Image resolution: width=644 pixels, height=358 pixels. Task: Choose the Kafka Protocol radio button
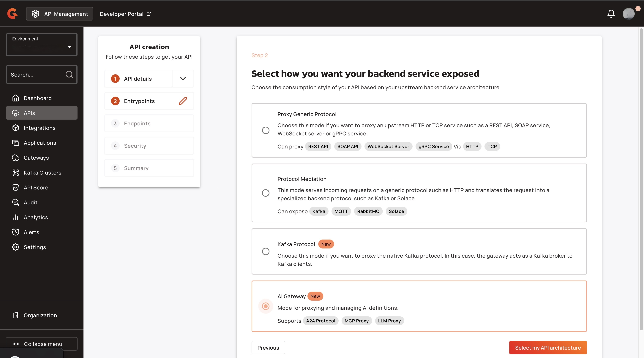266,251
